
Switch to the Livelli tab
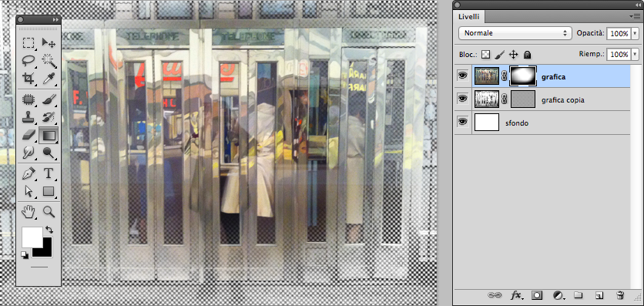468,16
